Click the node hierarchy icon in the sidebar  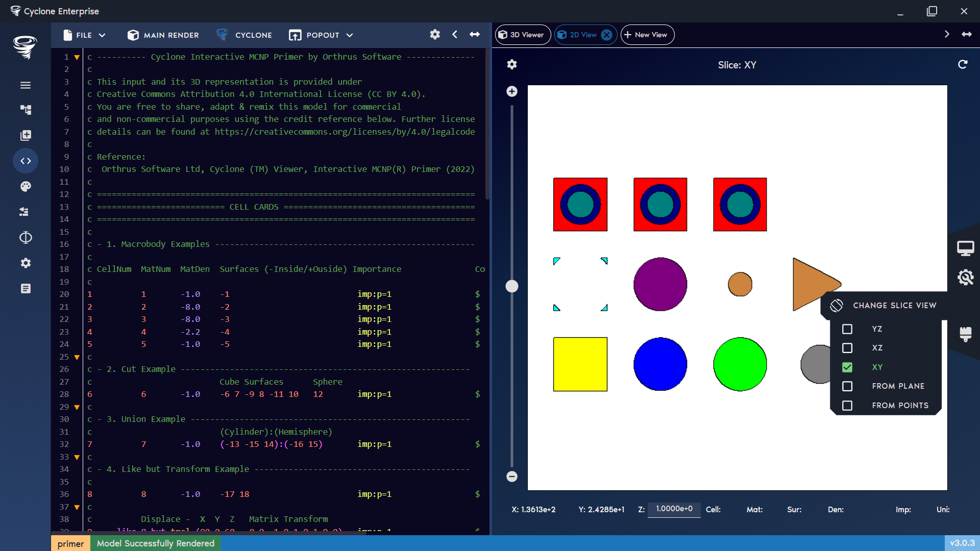(26, 110)
